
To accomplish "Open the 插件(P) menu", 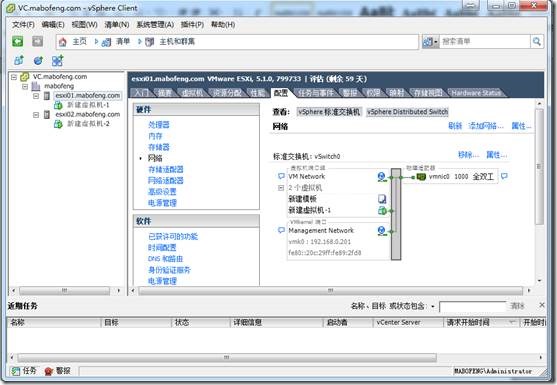I will 192,25.
